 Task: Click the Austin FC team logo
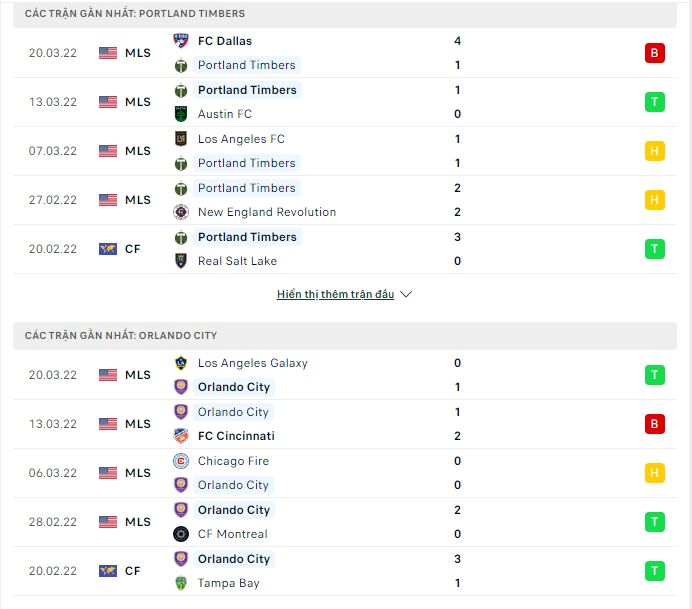[x=181, y=114]
